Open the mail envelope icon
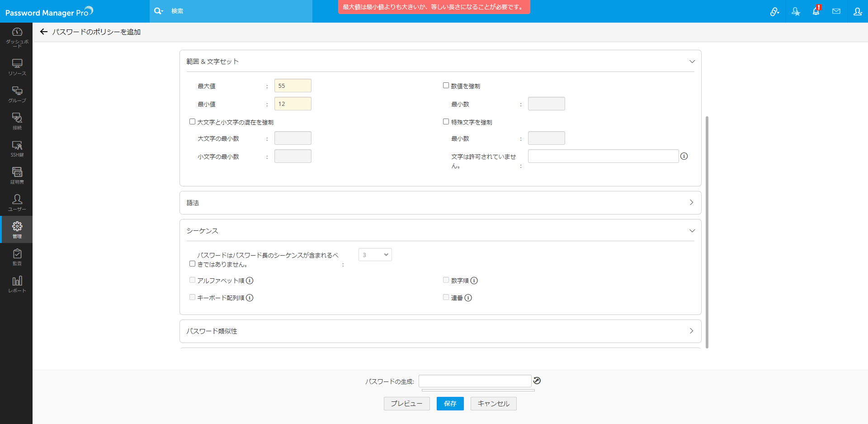This screenshot has width=868, height=424. [x=836, y=11]
